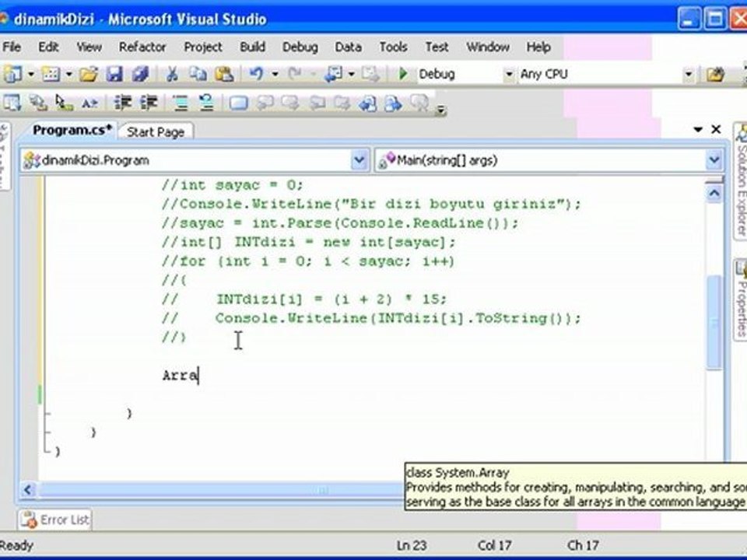This screenshot has width=747, height=560.
Task: Start debugging with the green play icon
Action: [x=403, y=74]
